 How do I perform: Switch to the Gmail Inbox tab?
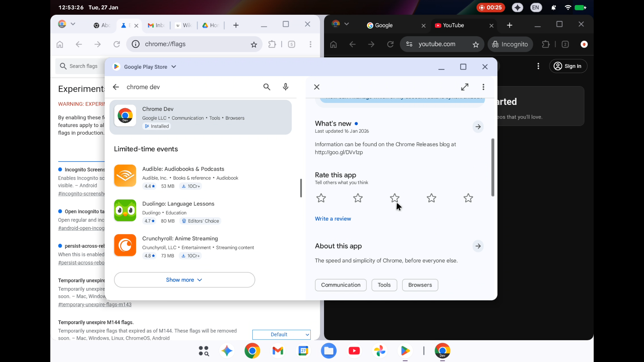point(156,25)
